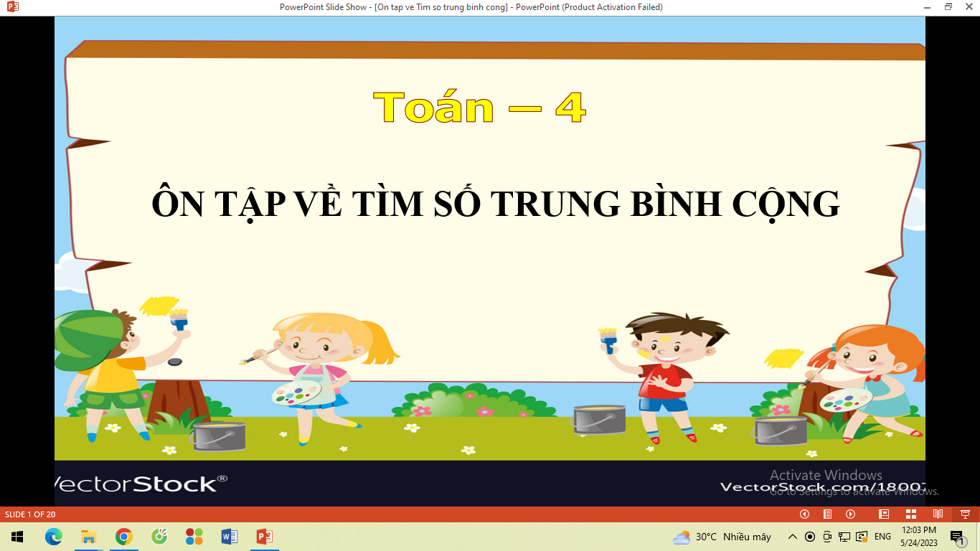Screen dimensions: 980x551
Task: Click the Slide Show view icon
Action: tap(965, 514)
